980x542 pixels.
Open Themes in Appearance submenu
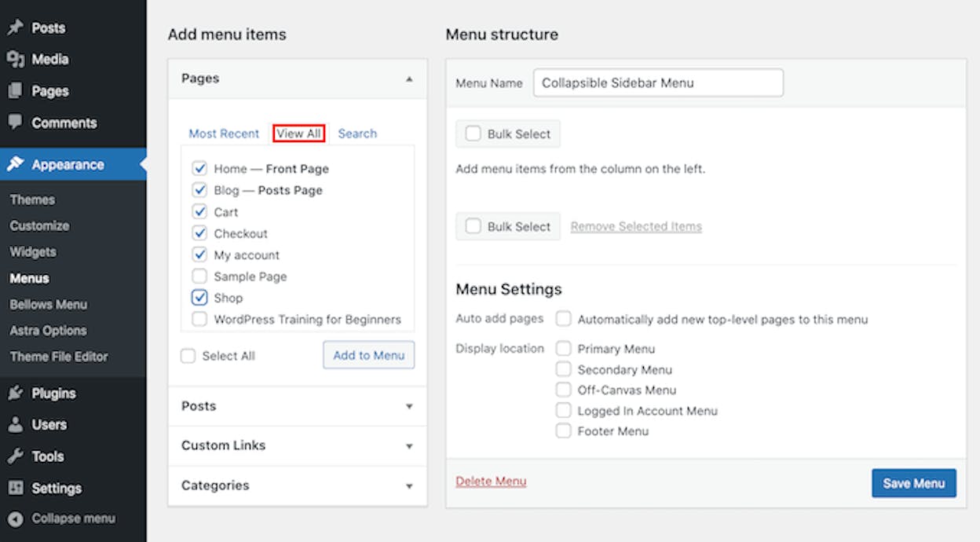[32, 200]
